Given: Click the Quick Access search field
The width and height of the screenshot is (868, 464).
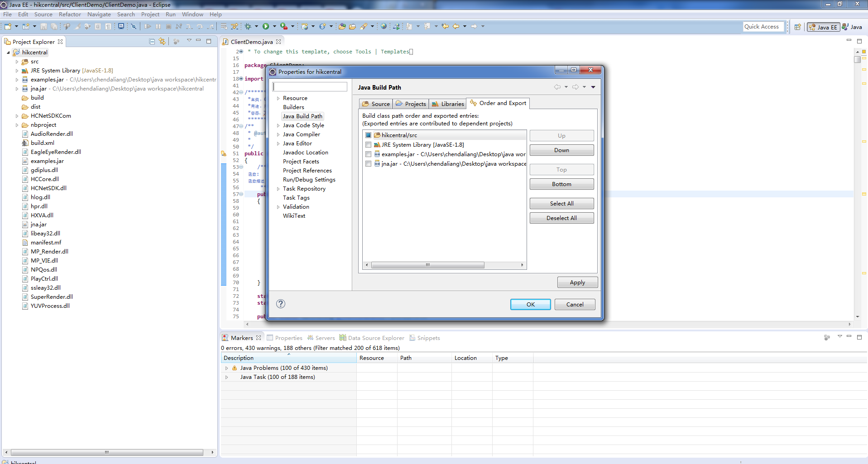Looking at the screenshot, I should (x=763, y=27).
